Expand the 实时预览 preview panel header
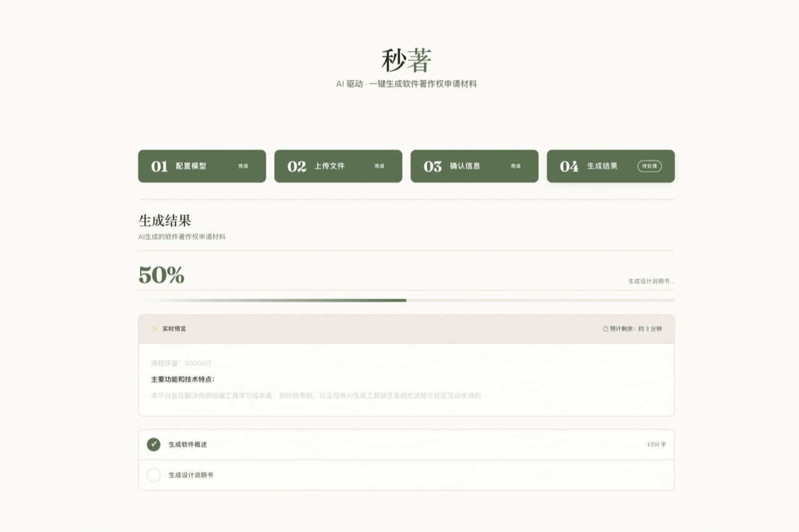This screenshot has width=799, height=532. point(406,329)
